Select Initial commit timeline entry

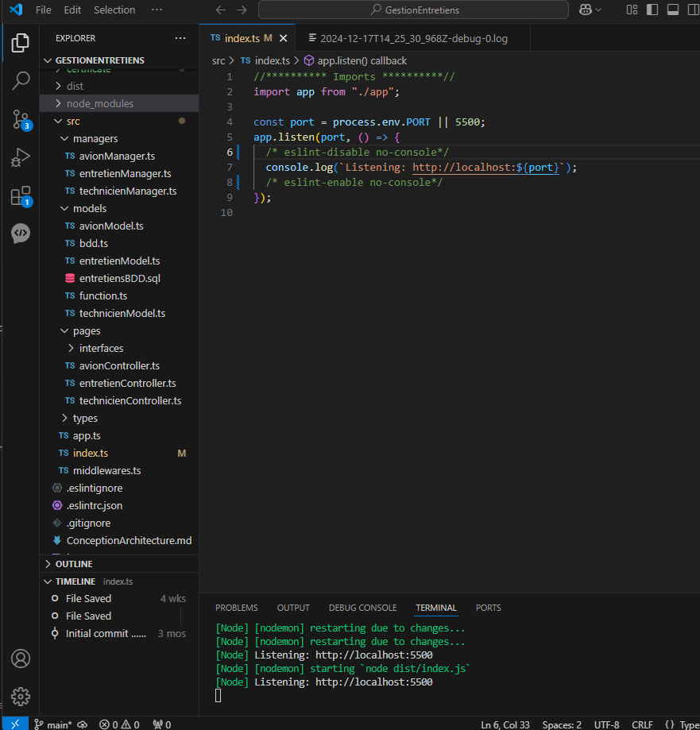coord(119,634)
